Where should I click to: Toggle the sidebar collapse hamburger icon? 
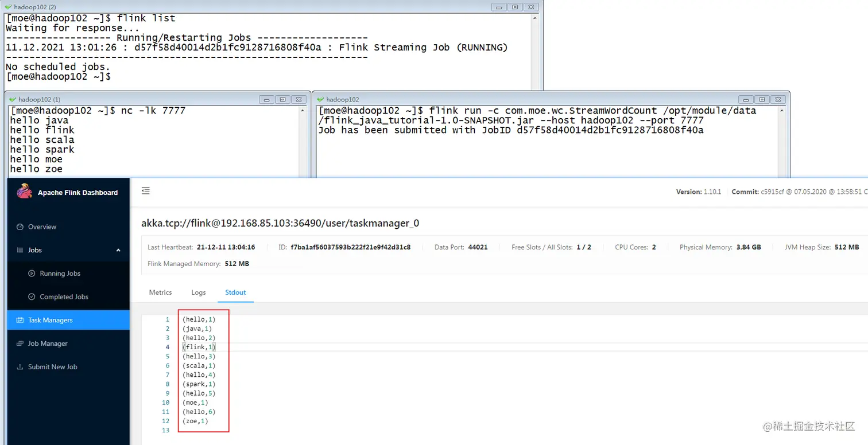pyautogui.click(x=146, y=190)
